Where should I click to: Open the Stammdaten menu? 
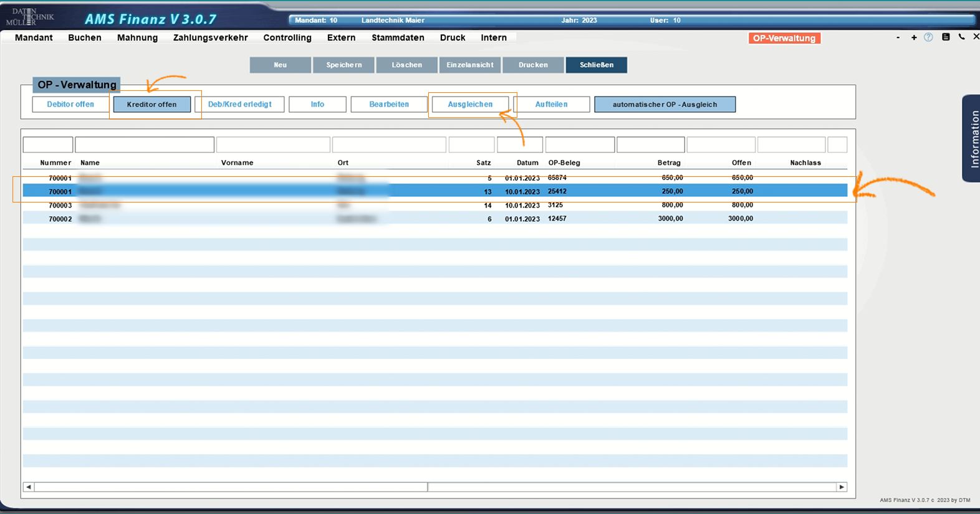coord(398,38)
